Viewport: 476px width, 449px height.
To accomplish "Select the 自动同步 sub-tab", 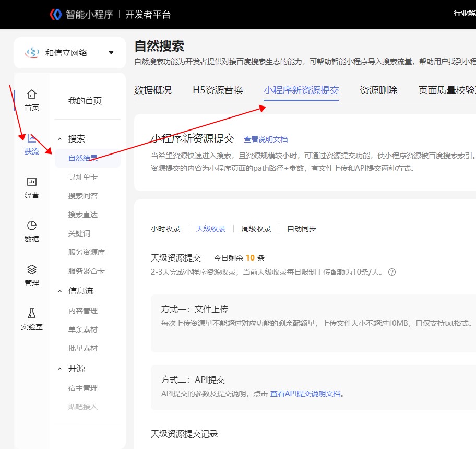I will click(x=302, y=229).
